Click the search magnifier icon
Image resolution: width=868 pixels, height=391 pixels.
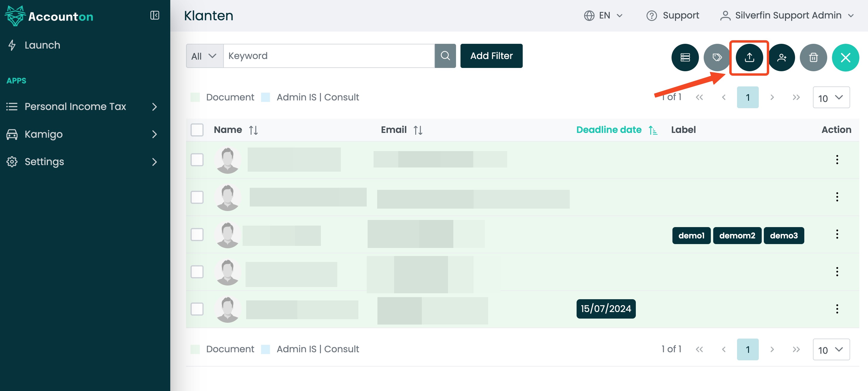click(x=445, y=56)
